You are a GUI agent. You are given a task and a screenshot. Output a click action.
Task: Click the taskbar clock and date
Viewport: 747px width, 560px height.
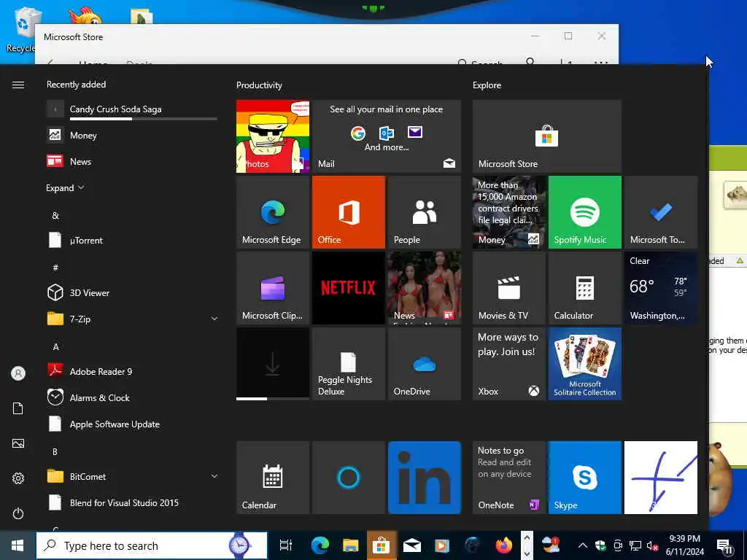[684, 545]
